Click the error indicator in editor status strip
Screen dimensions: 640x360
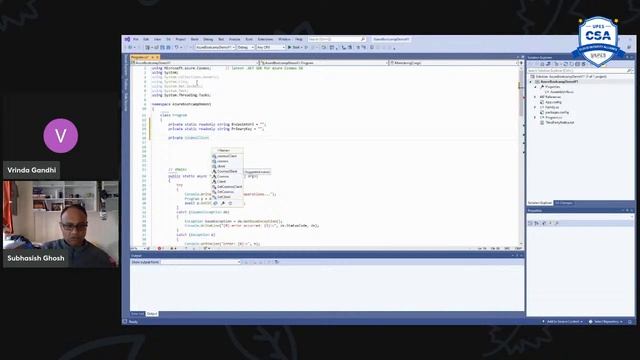160,248
